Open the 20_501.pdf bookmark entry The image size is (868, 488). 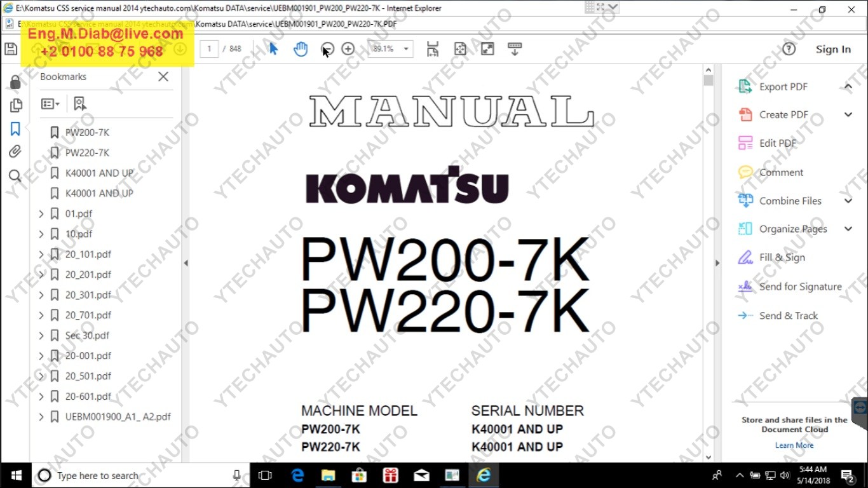point(88,376)
